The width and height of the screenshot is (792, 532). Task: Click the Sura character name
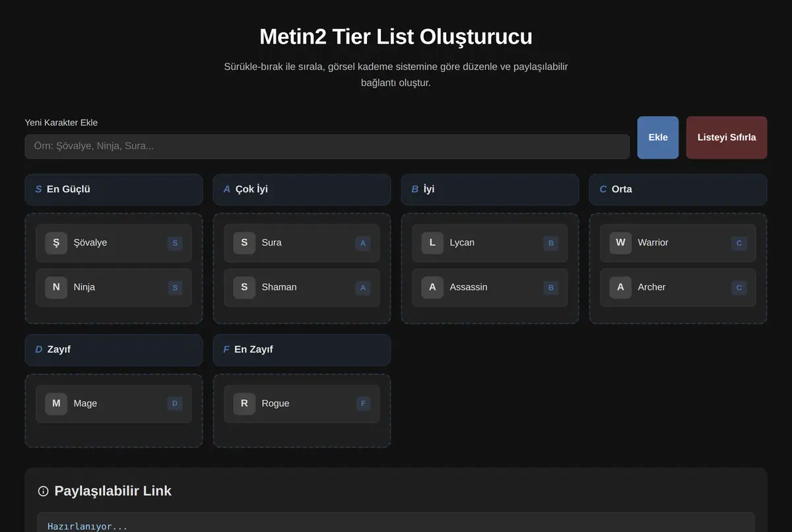(x=272, y=243)
